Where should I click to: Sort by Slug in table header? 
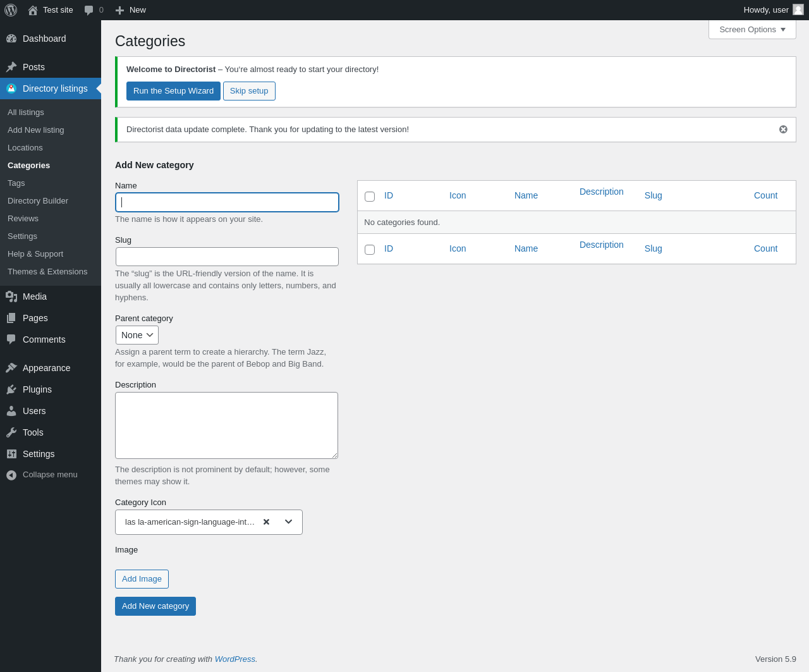pos(654,195)
